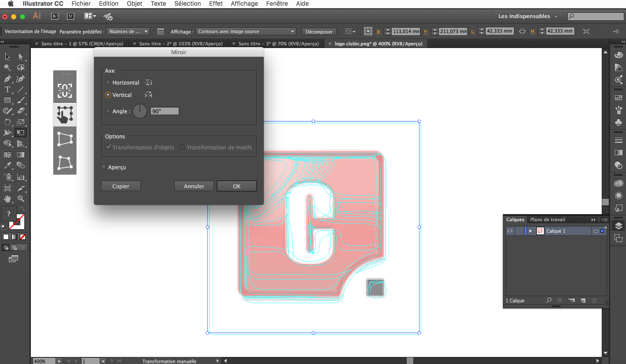Viewport: 626px width, 364px height.
Task: Open the Objet menu
Action: 135,4
